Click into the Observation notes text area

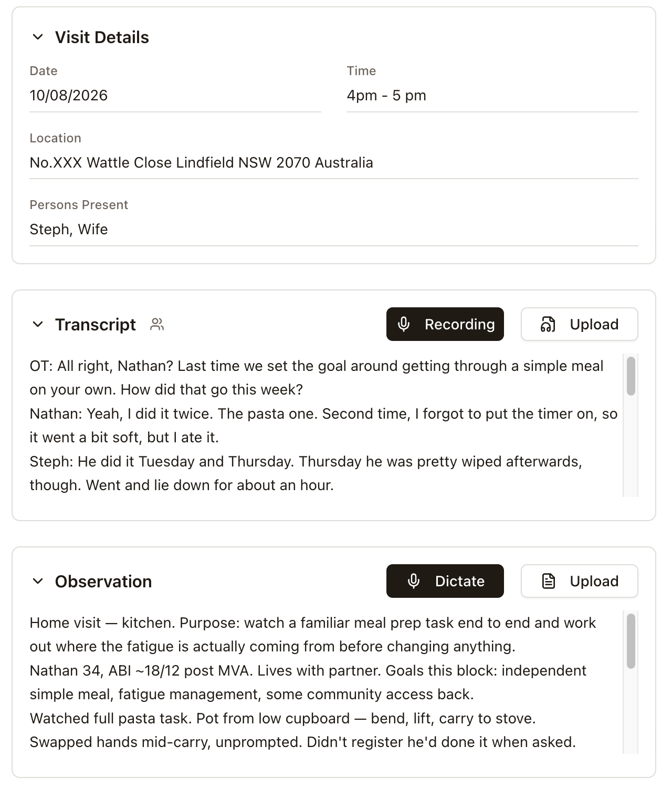pyautogui.click(x=325, y=682)
